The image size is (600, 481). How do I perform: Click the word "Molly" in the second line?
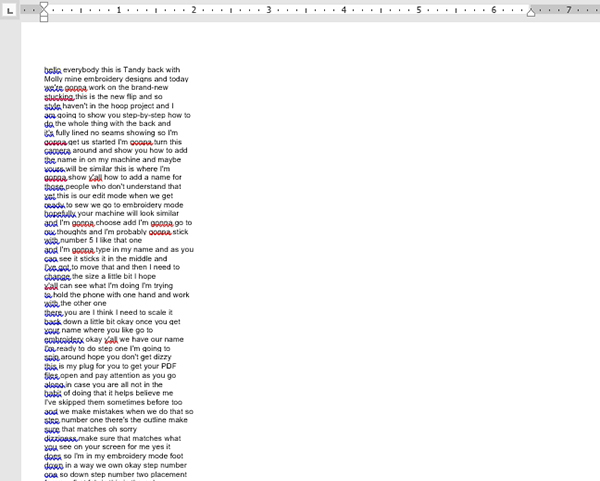click(54, 79)
